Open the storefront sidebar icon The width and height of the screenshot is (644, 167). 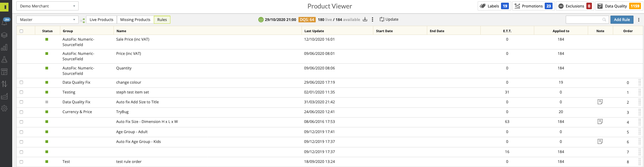point(4,71)
